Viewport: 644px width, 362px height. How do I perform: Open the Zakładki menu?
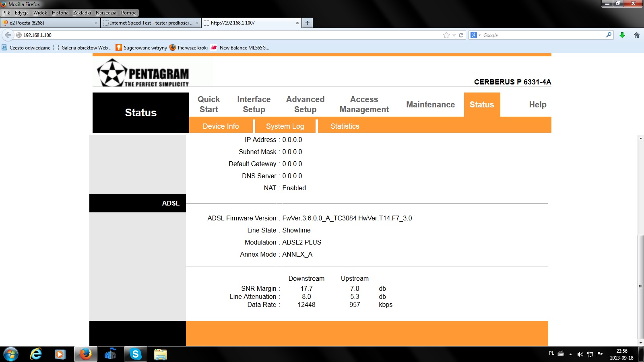(82, 13)
